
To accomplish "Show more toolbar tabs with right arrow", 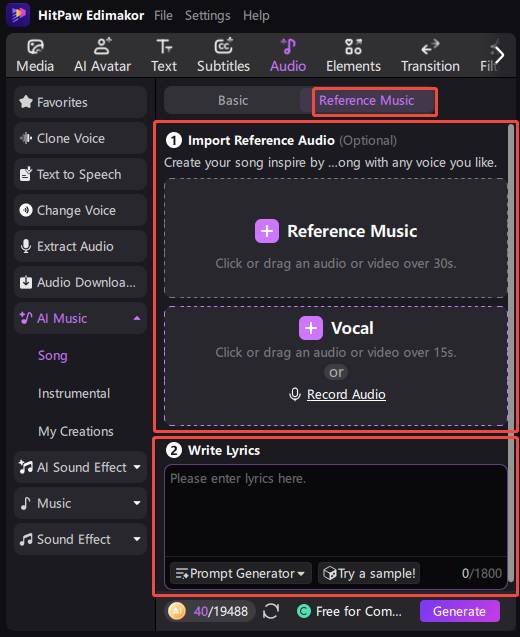I will coord(500,55).
